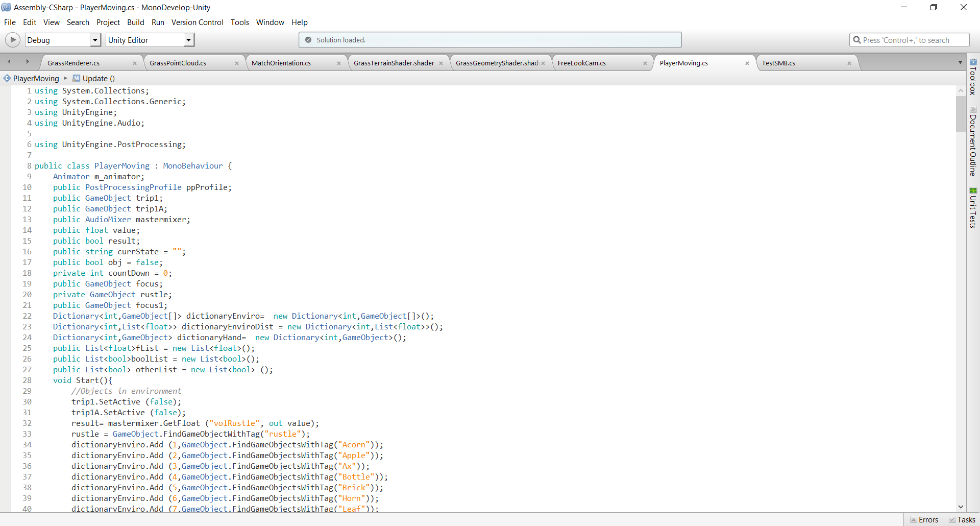Click 'mastermixer' on line 13

pyautogui.click(x=161, y=220)
